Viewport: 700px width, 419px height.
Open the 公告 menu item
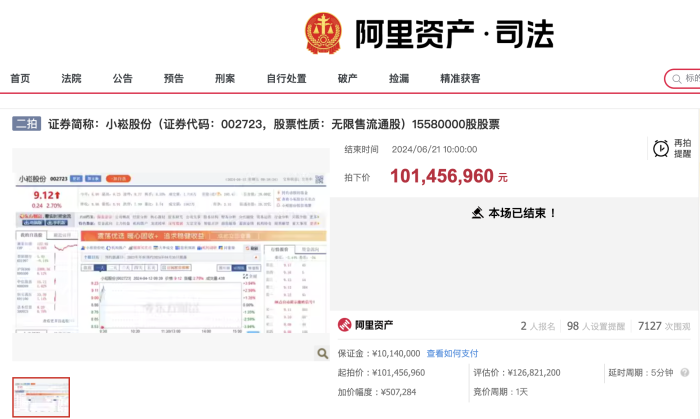122,79
